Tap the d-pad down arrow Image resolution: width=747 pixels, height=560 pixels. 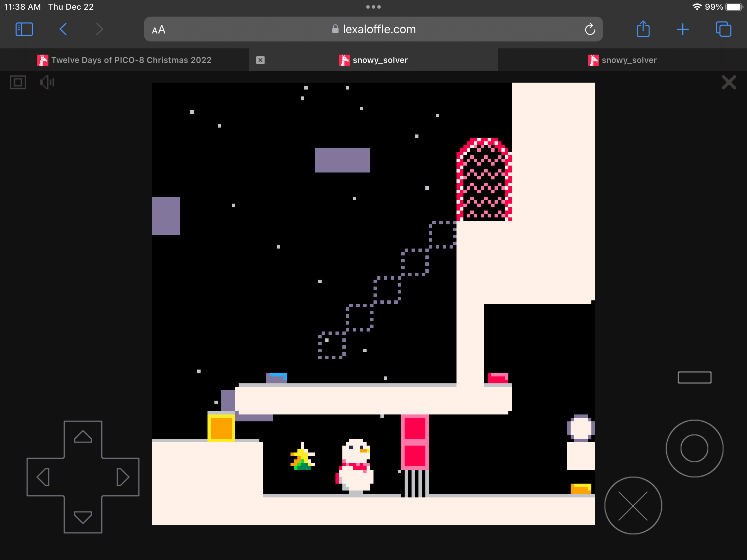point(83,517)
